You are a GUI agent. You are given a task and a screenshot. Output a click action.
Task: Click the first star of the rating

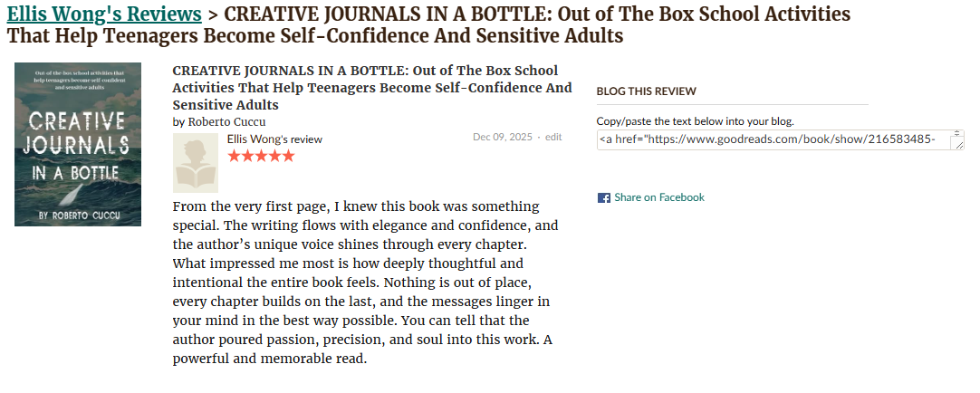coord(235,156)
